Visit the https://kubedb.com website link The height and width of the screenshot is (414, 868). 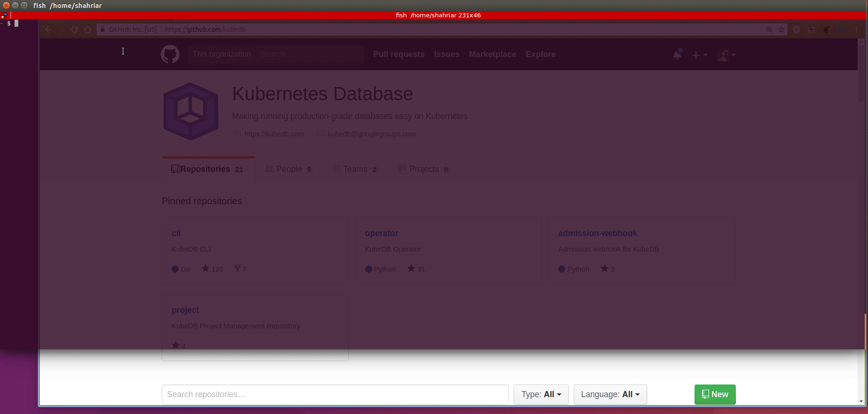click(x=274, y=134)
